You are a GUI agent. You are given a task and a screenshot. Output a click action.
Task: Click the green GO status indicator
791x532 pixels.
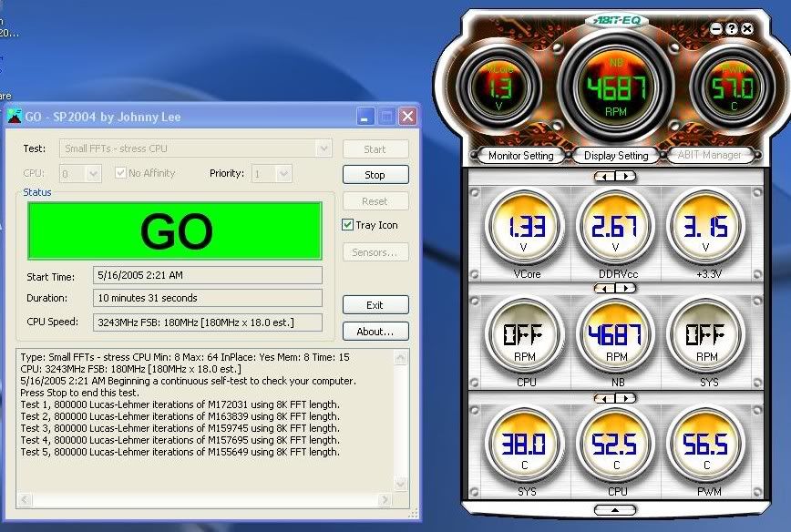pos(175,231)
